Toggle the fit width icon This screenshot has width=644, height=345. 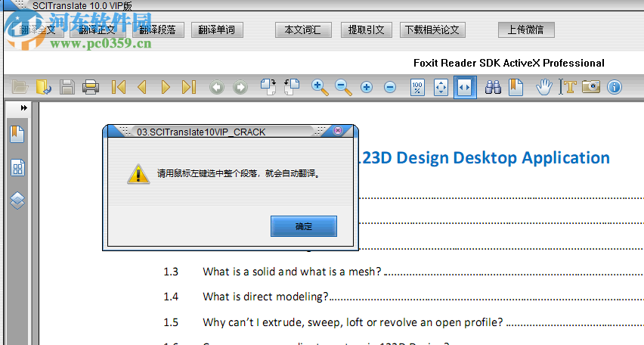465,87
